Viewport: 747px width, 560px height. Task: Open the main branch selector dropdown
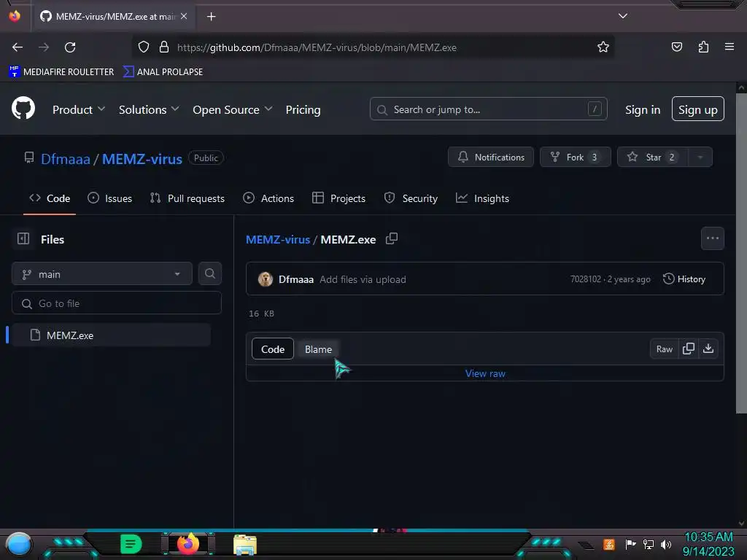tap(102, 274)
